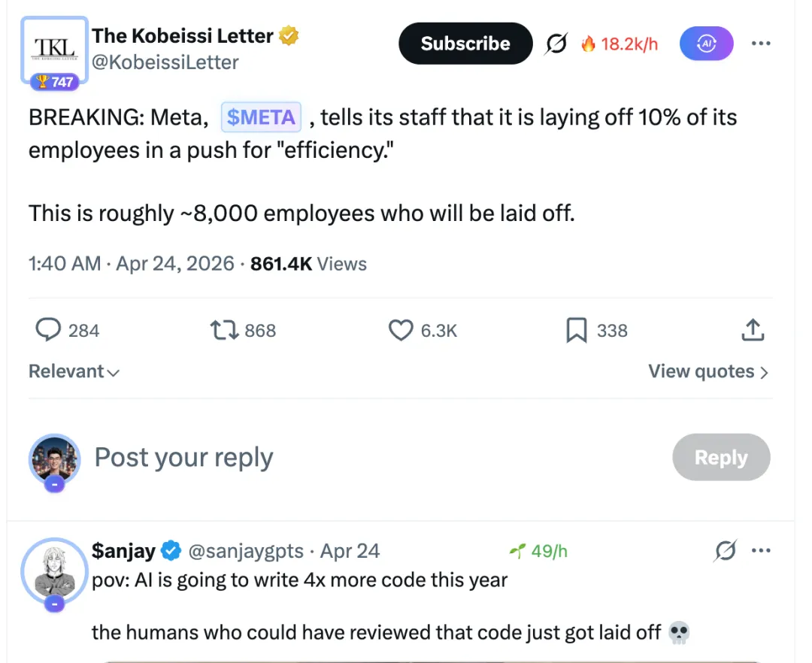Click the $META cashtag link
The image size is (812, 663).
[261, 117]
